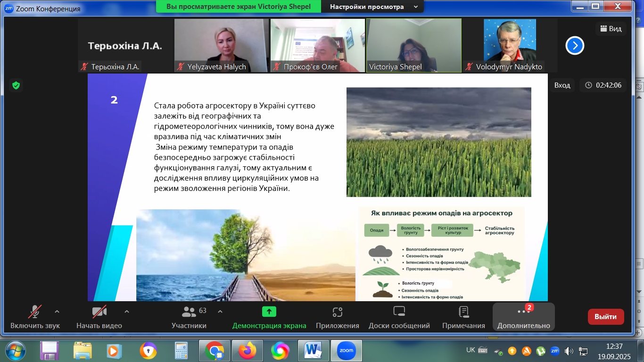Open Доски сообщений whiteboards
644x362 pixels.
(399, 312)
